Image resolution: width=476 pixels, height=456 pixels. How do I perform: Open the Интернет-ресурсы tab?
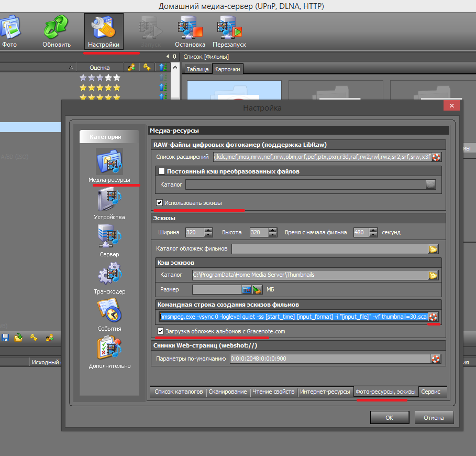(325, 392)
